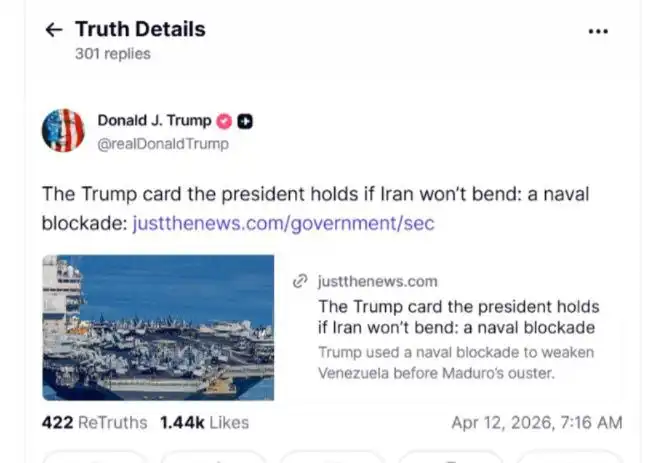Click Donald J. Trump's profile avatar
This screenshot has width=666, height=463.
(63, 131)
